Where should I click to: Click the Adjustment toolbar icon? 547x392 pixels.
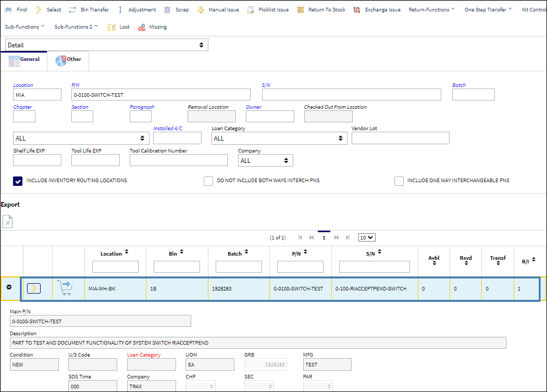(x=120, y=10)
